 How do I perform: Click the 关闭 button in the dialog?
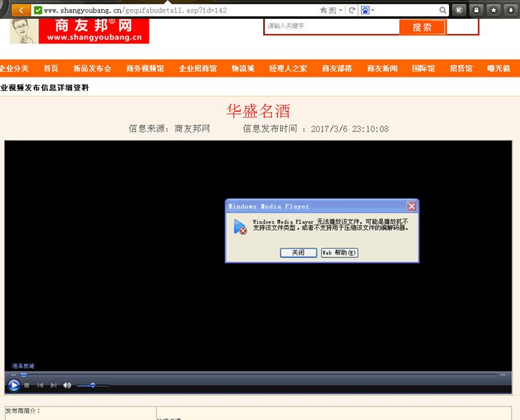pos(298,253)
